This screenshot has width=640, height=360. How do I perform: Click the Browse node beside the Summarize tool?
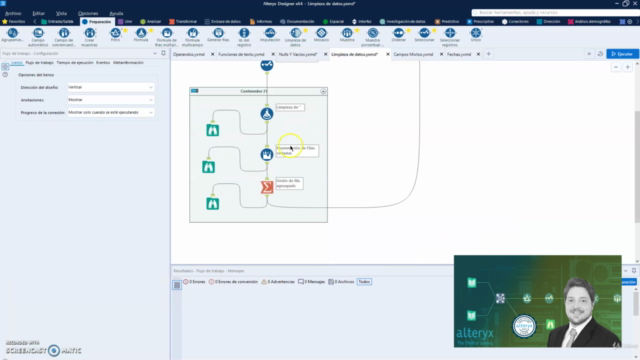[212, 204]
